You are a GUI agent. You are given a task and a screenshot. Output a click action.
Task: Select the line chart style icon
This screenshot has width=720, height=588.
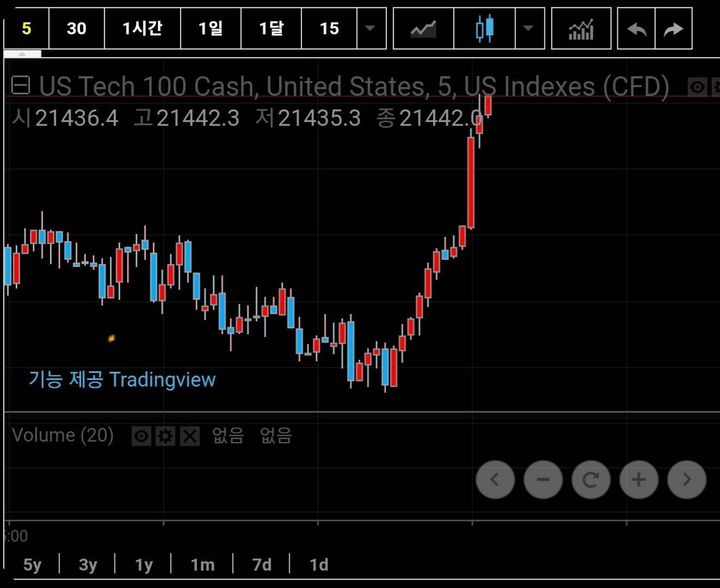pos(423,29)
